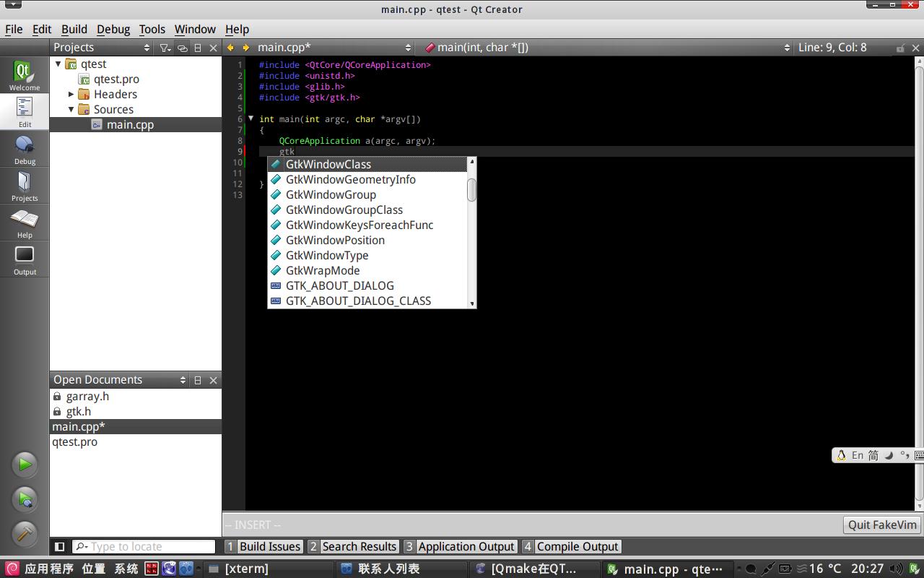Viewport: 924px width, 578px height.
Task: Start debugging with the Debug run button
Action: tap(25, 499)
